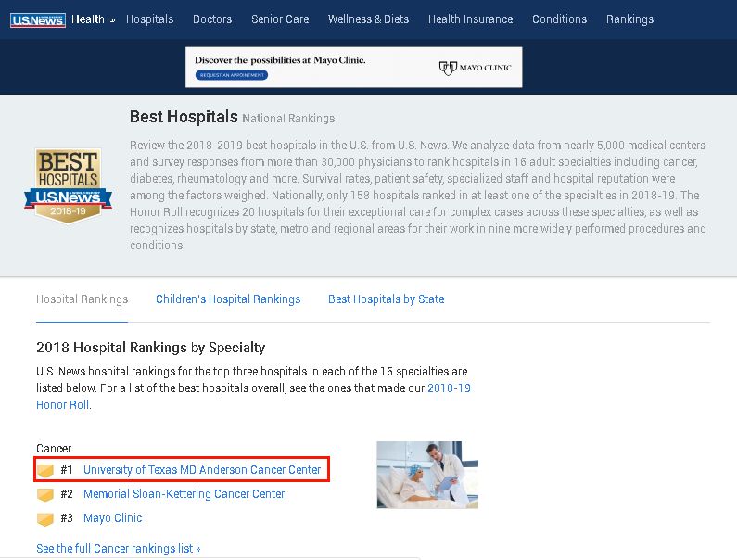The width and height of the screenshot is (737, 560).
Task: Click the doctor and patient photo
Action: [x=427, y=475]
